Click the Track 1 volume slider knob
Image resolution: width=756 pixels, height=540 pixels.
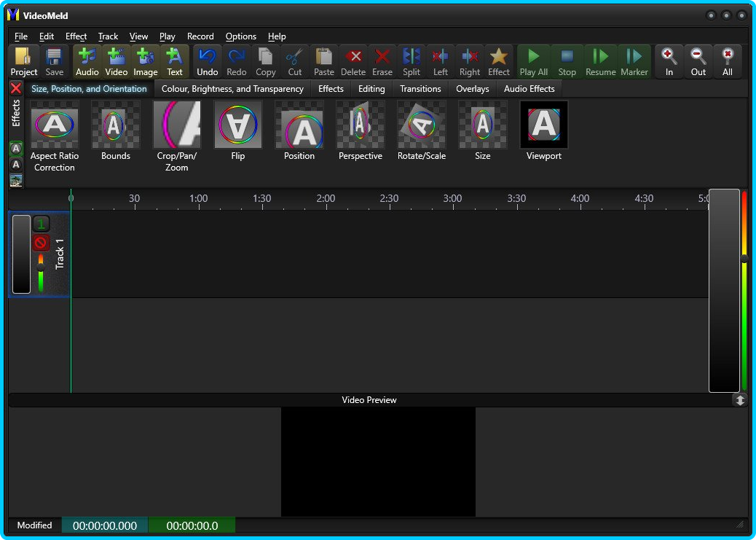(x=41, y=267)
